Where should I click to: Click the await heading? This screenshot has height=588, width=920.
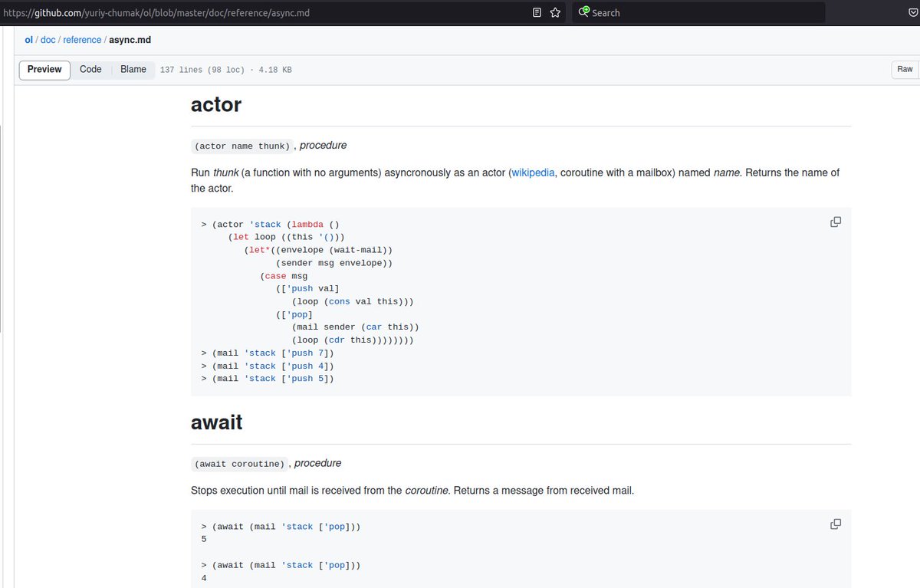217,422
